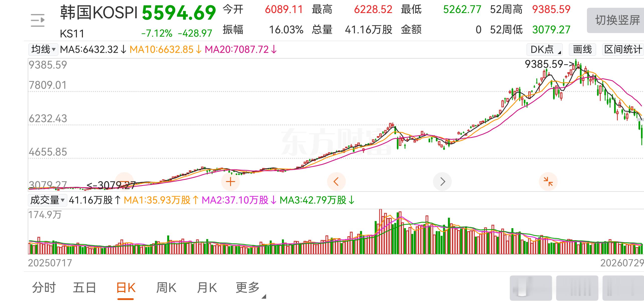The width and height of the screenshot is (644, 303).
Task: Click the 174.9万 volume axis label
Action: click(45, 215)
